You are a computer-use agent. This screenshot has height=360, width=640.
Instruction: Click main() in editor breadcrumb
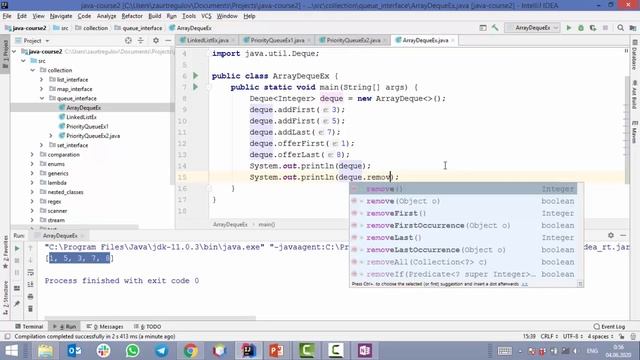(267, 224)
